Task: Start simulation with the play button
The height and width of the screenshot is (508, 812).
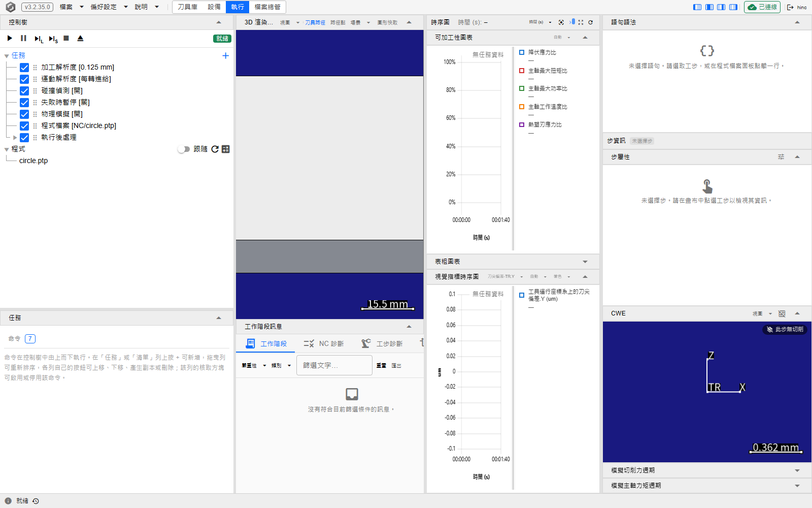Action: [x=10, y=38]
